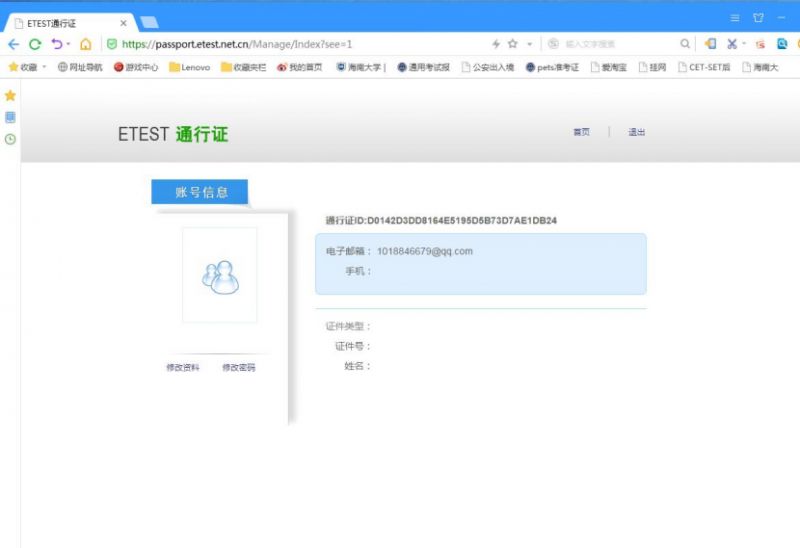Open the browser menu hamburger icon
800x548 pixels.
735,18
